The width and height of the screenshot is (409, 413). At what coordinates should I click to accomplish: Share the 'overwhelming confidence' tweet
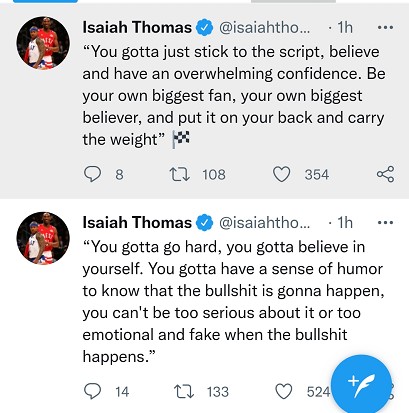[x=385, y=174]
